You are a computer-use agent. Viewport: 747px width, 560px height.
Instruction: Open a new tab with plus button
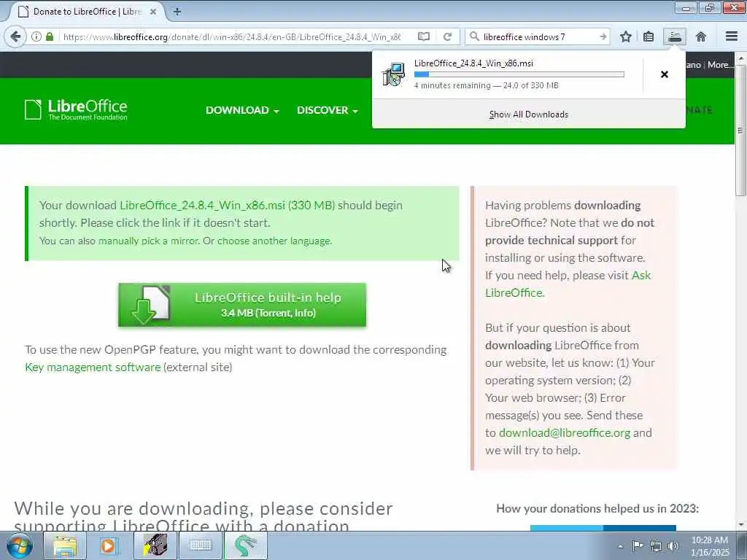[x=177, y=12]
